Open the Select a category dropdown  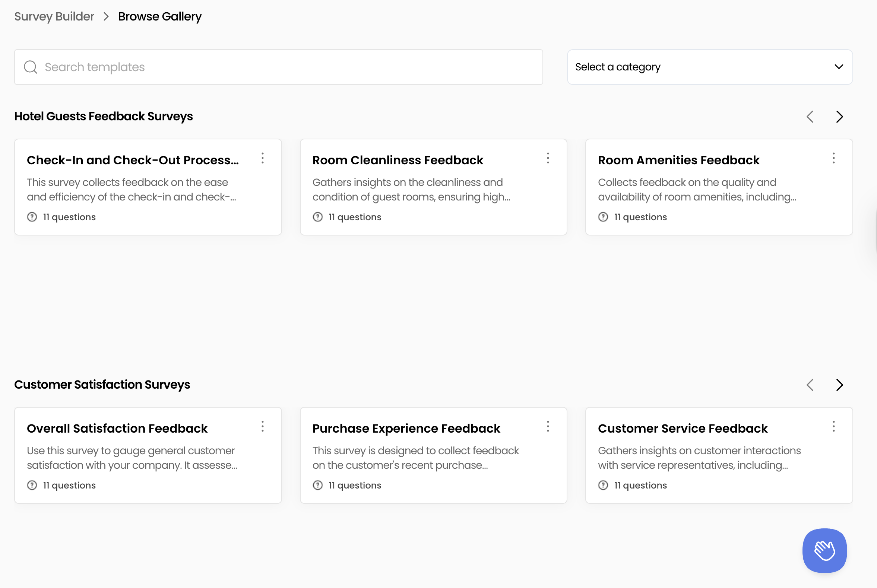pyautogui.click(x=710, y=67)
